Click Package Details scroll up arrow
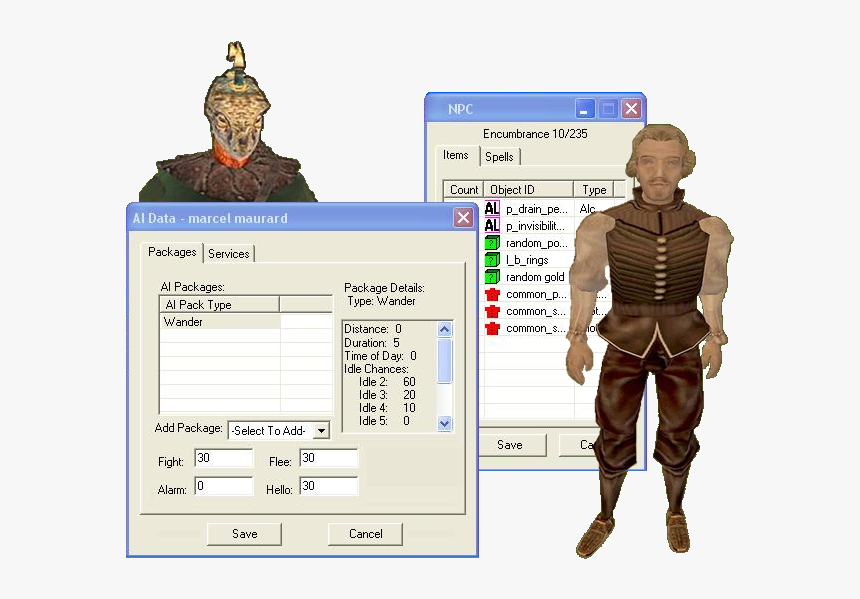This screenshot has width=860, height=599. (445, 329)
